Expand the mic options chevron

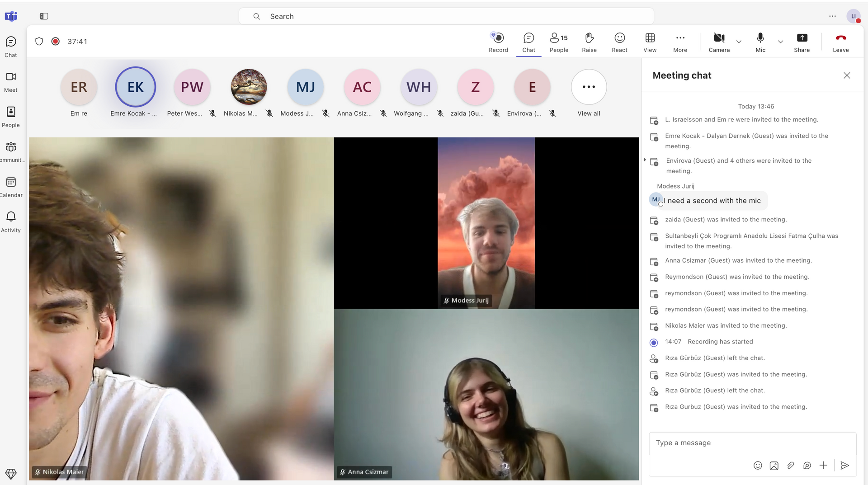pyautogui.click(x=780, y=42)
